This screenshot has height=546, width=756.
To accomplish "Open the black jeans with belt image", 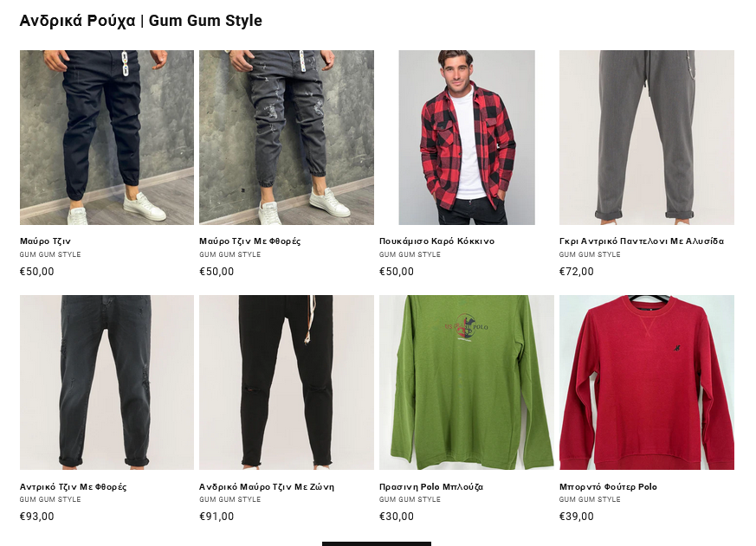I will pyautogui.click(x=287, y=382).
